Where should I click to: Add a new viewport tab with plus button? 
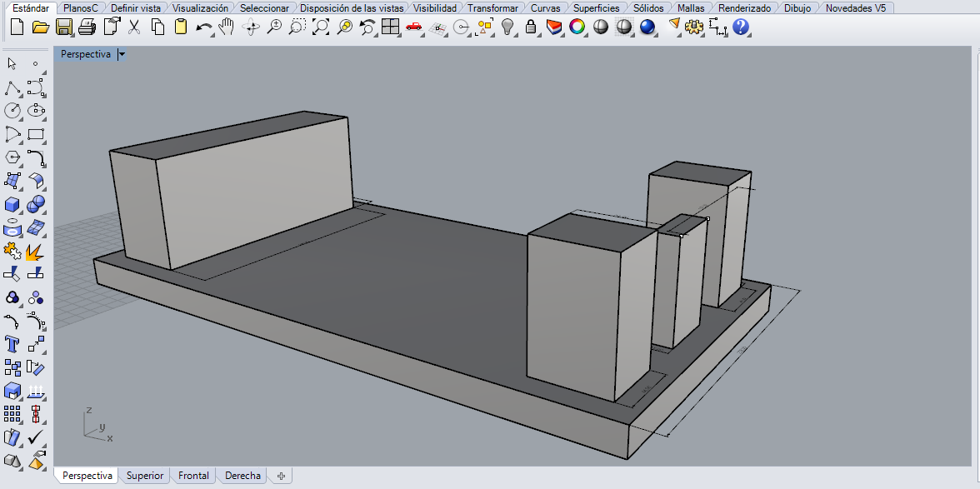tap(282, 476)
